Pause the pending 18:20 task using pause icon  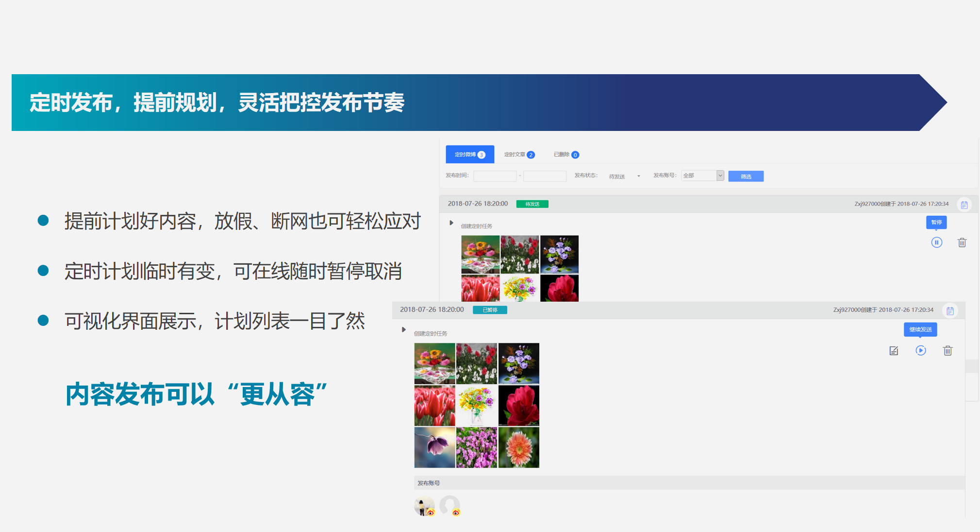click(937, 242)
